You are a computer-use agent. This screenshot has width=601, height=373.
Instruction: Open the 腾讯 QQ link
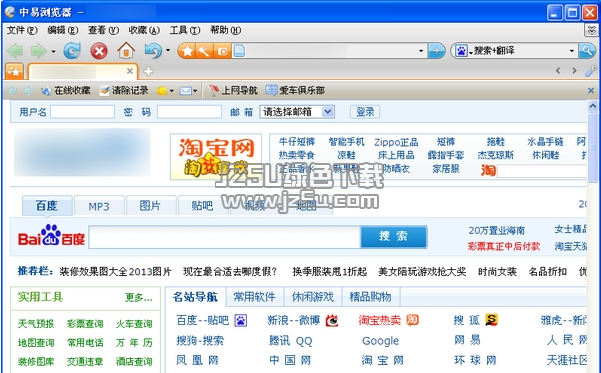tap(291, 341)
